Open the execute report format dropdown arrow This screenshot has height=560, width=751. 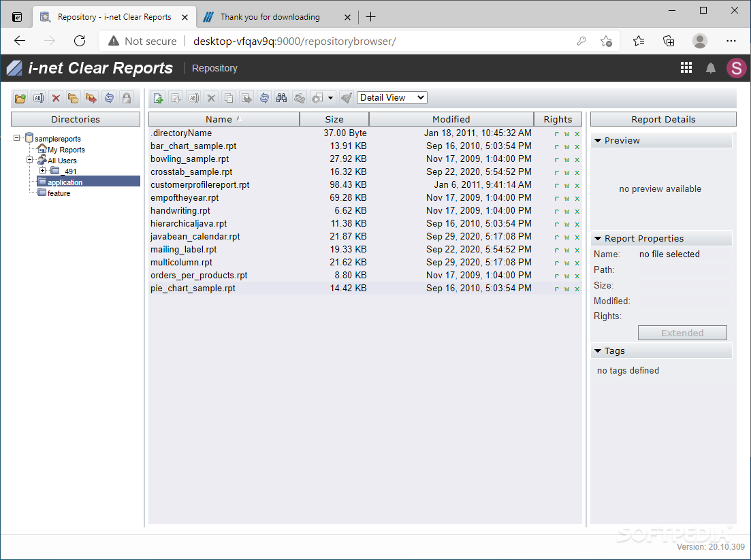tap(330, 98)
